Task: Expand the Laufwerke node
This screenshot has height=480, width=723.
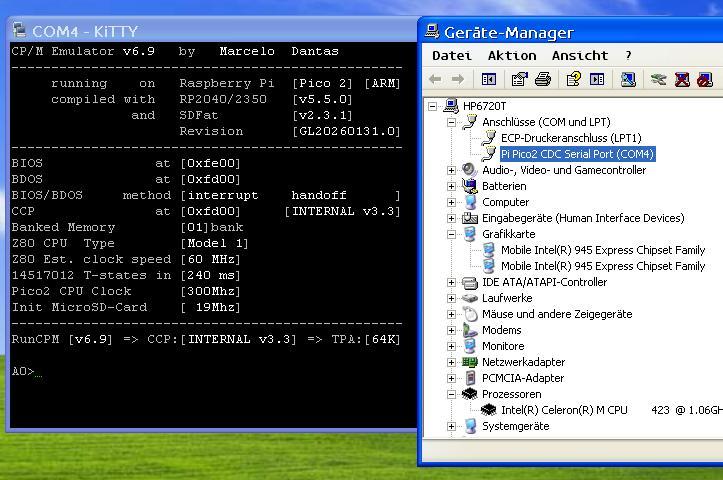Action: pyautogui.click(x=451, y=298)
